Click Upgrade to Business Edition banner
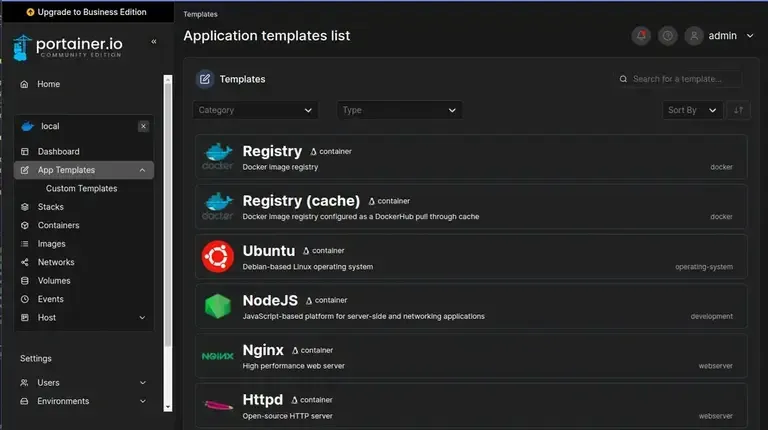The height and width of the screenshot is (430, 768). (87, 12)
